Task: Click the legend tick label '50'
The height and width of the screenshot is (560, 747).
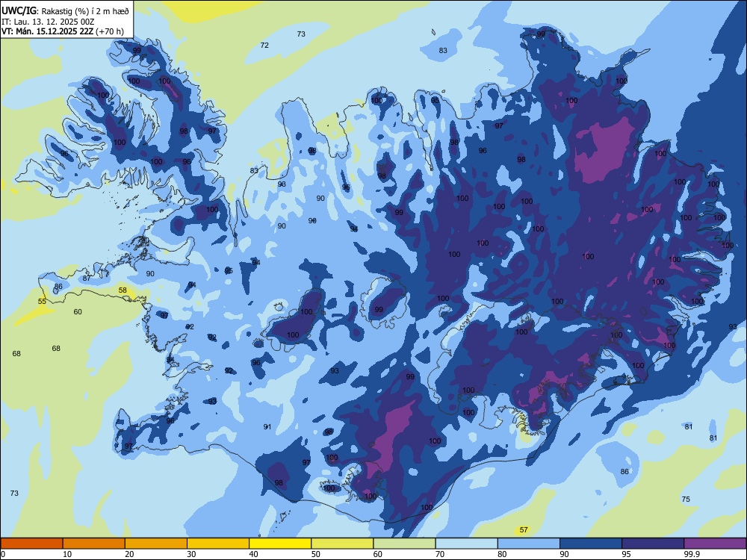Action: pyautogui.click(x=316, y=554)
